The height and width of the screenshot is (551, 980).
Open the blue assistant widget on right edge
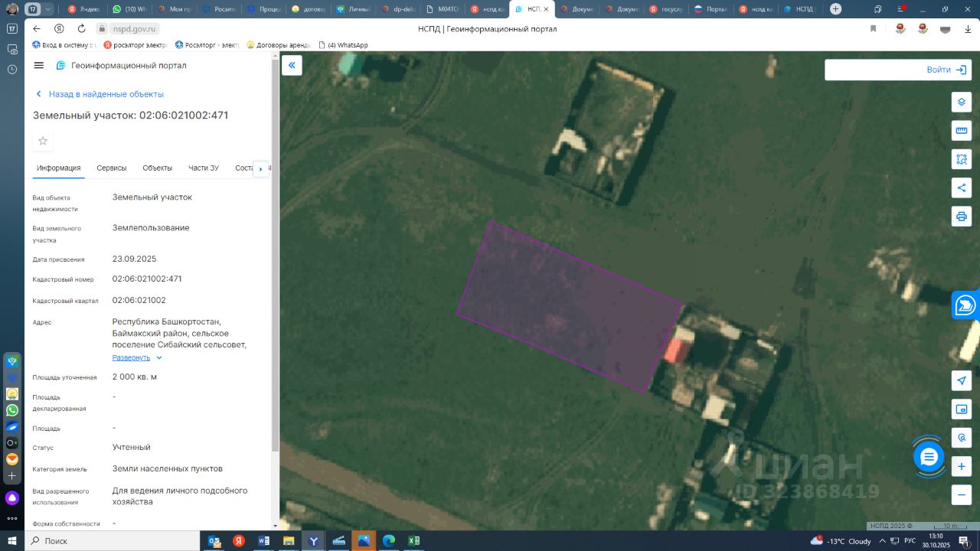point(966,305)
